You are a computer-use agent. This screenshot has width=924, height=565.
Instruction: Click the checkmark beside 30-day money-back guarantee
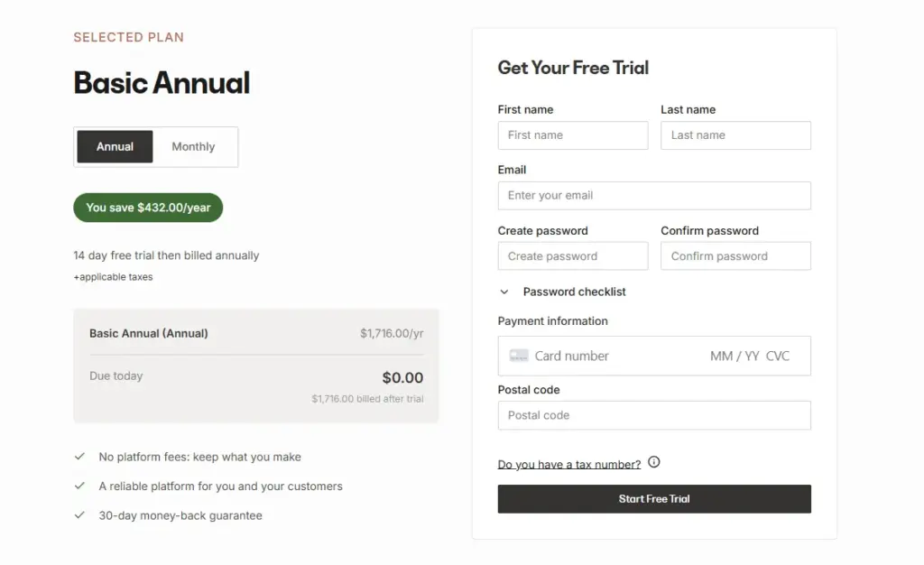coord(79,515)
